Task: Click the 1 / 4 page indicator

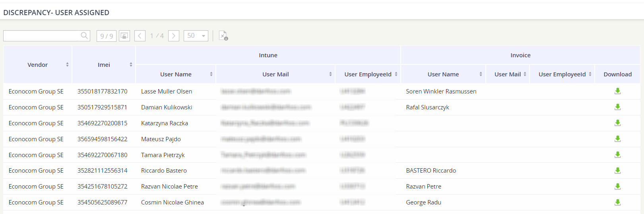Action: click(157, 36)
